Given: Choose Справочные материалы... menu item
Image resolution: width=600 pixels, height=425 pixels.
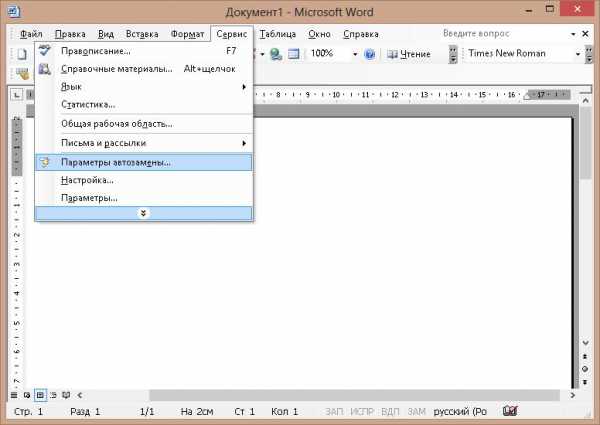Looking at the screenshot, I should pos(143,69).
